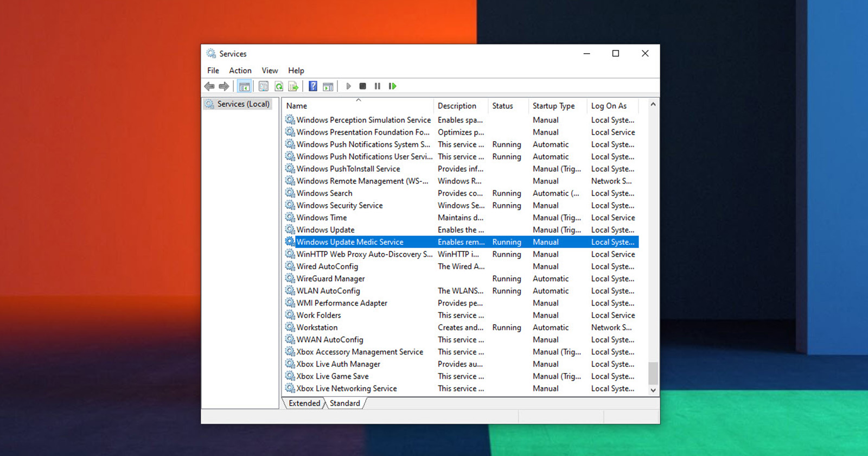
Task: Click the scrollbar down arrow in services list
Action: pyautogui.click(x=653, y=390)
